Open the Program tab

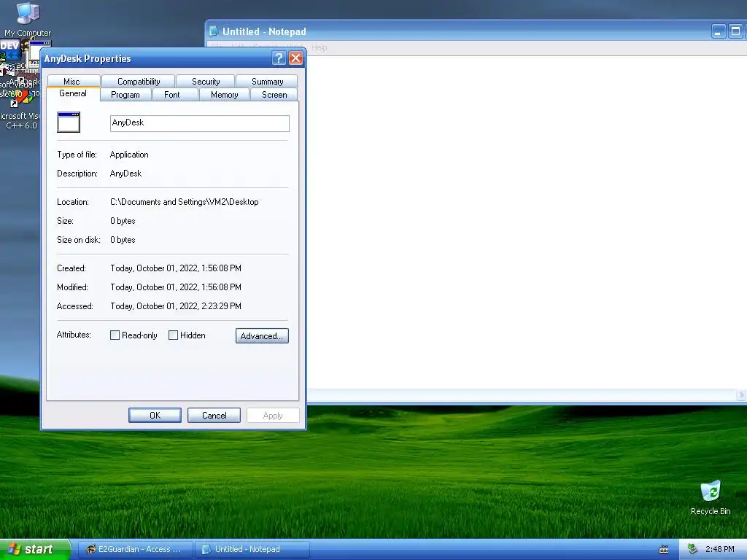(x=125, y=95)
